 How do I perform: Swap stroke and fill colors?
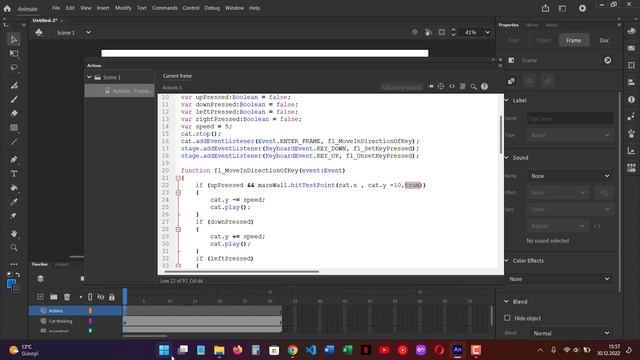click(x=18, y=275)
